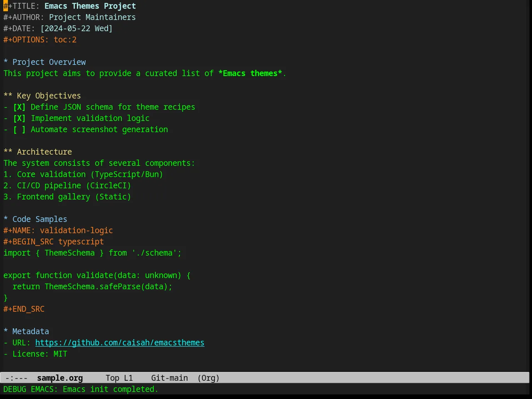Click the highlighted cursor at '#+TITLE'

[5, 6]
